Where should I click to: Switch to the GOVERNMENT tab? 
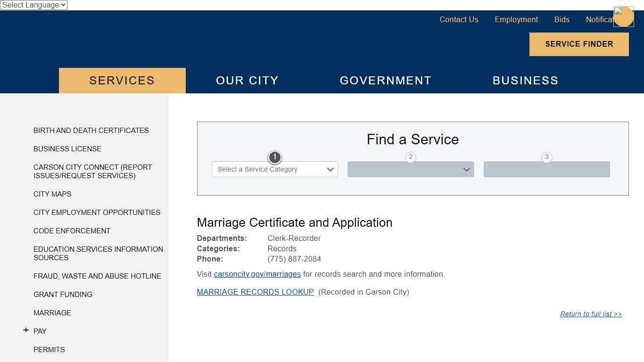point(385,80)
